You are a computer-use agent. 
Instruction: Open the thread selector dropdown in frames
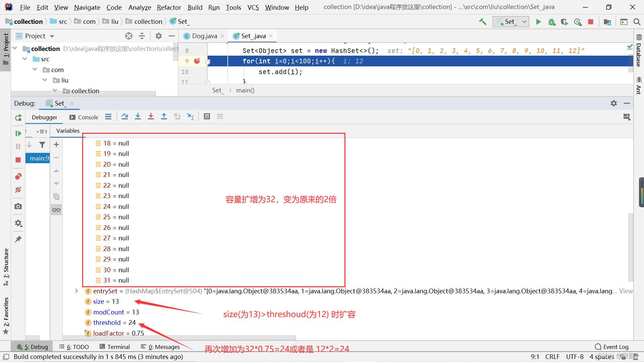42,131
